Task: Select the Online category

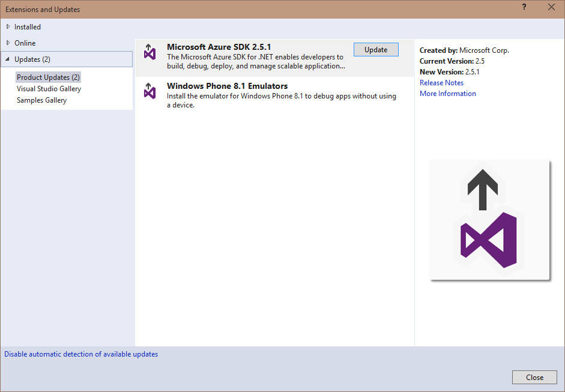Action: point(25,43)
